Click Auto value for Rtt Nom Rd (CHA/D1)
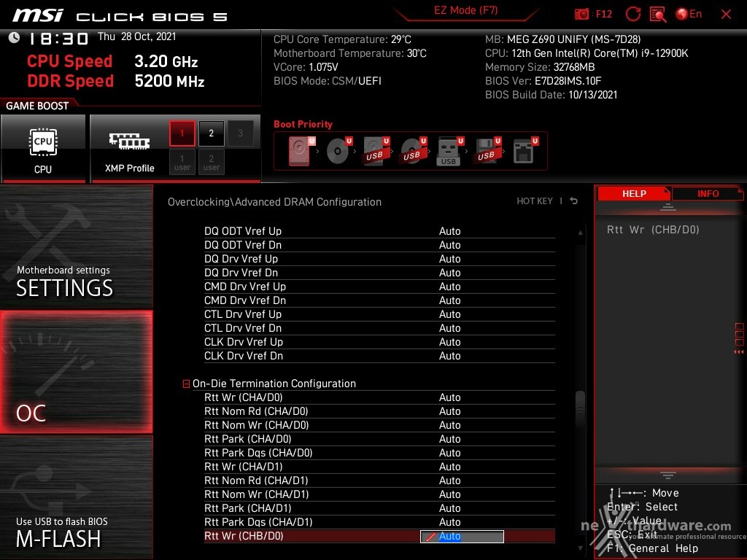Viewport: 747px width, 560px height. 449,480
